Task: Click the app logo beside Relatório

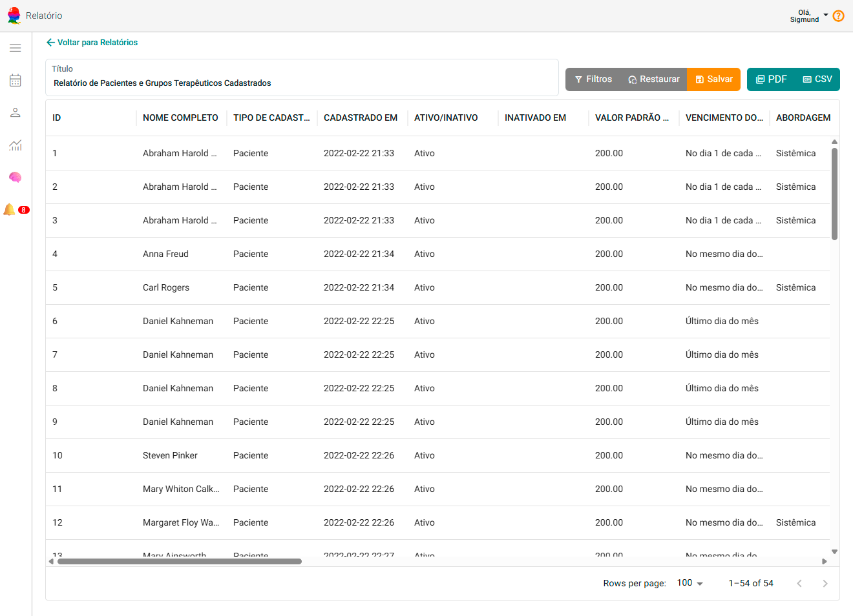Action: (14, 15)
